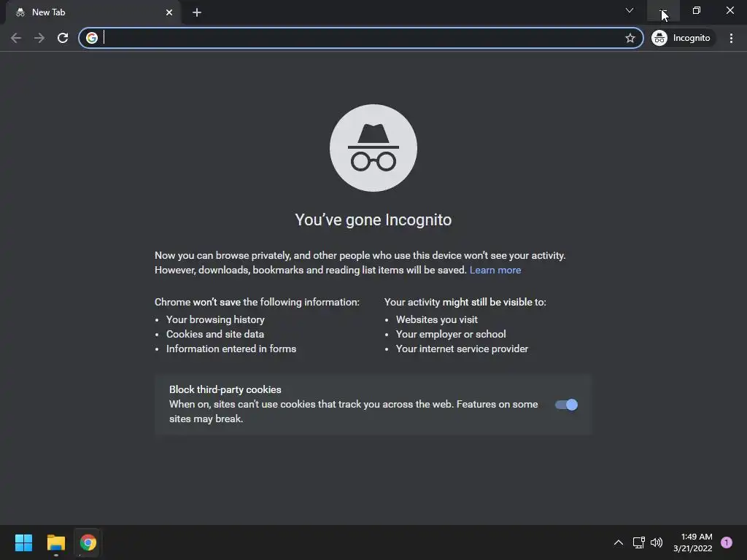The image size is (747, 560).
Task: Focus the address bar input
Action: [x=362, y=38]
